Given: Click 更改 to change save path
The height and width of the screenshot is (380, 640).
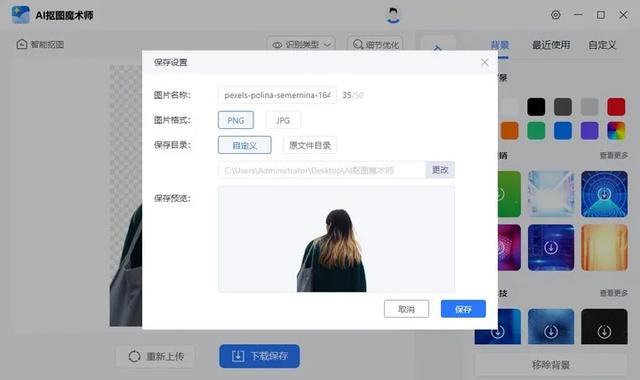Looking at the screenshot, I should pyautogui.click(x=440, y=170).
